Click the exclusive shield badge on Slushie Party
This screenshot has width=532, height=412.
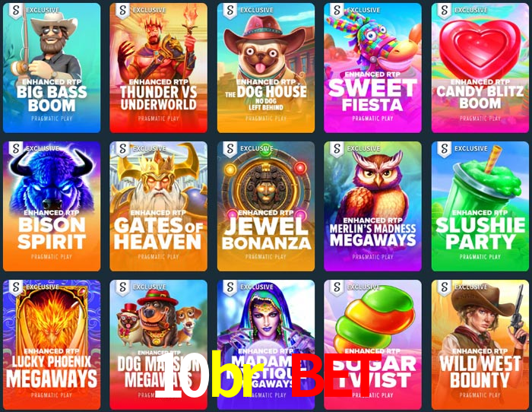point(444,149)
